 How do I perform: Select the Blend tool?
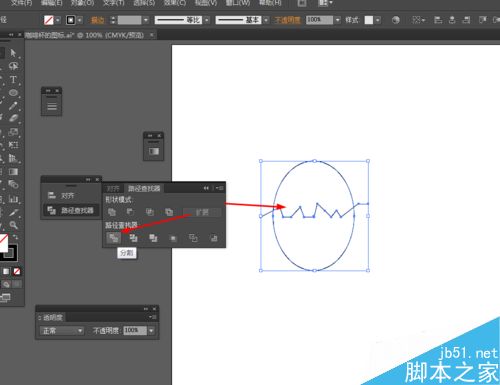pyautogui.click(x=13, y=184)
